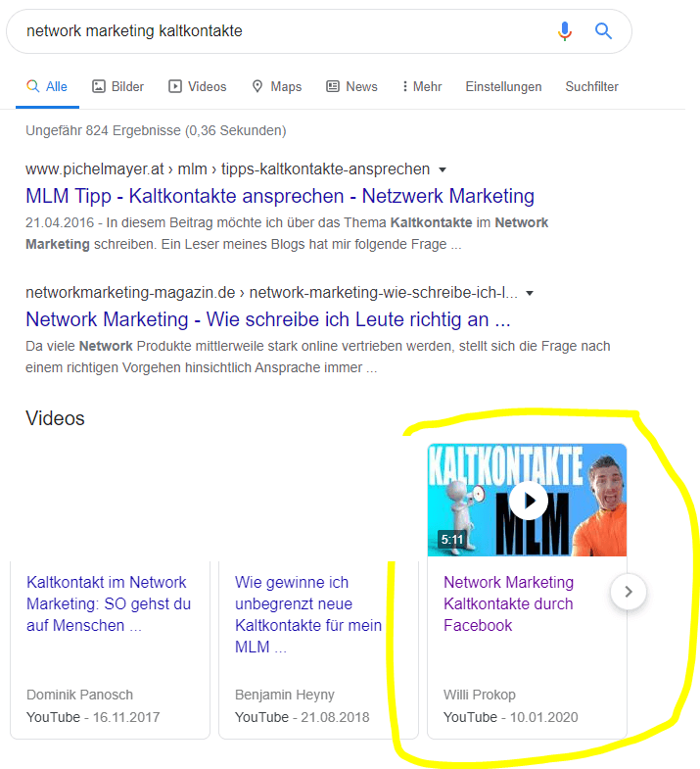Switch to the Videos tab
The height and width of the screenshot is (769, 700).
(x=198, y=87)
